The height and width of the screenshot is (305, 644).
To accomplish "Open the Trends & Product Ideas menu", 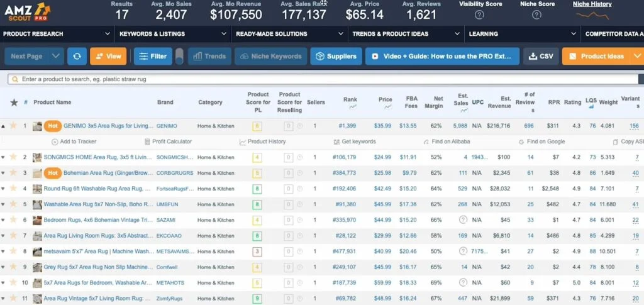I will (x=406, y=34).
